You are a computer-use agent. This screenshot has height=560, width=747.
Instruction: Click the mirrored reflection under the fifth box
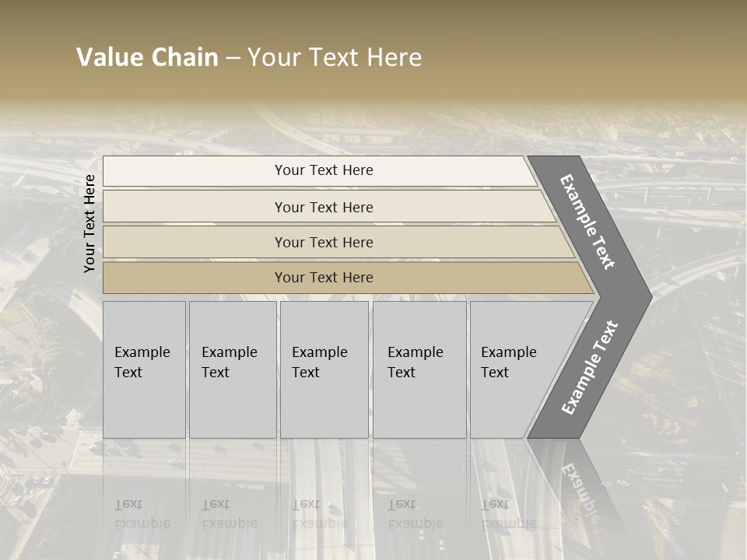pyautogui.click(x=509, y=513)
